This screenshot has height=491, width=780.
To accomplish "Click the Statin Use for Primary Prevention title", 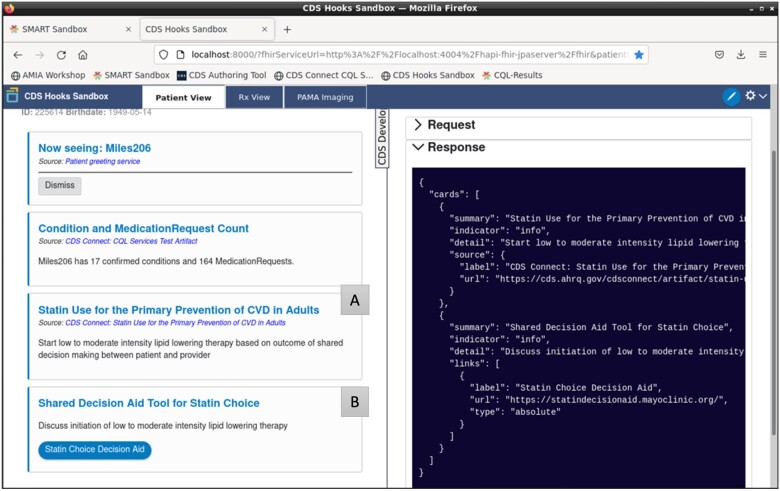I will click(179, 310).
